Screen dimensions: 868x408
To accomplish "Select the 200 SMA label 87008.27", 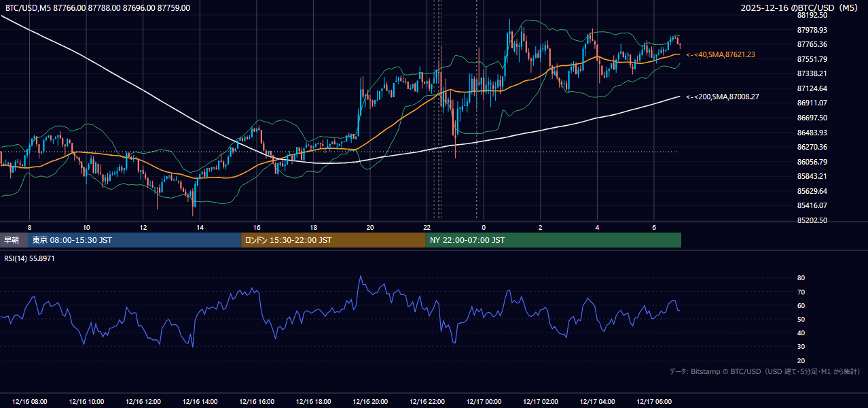I will [x=723, y=97].
